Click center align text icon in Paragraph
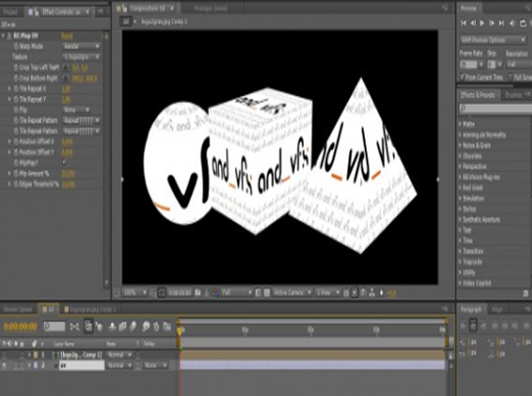 point(473,325)
